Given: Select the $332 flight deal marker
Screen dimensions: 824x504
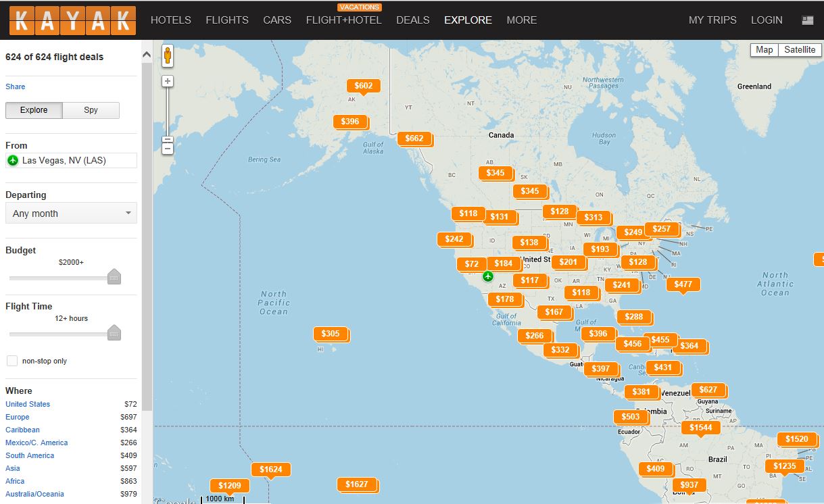Looking at the screenshot, I should pos(560,350).
